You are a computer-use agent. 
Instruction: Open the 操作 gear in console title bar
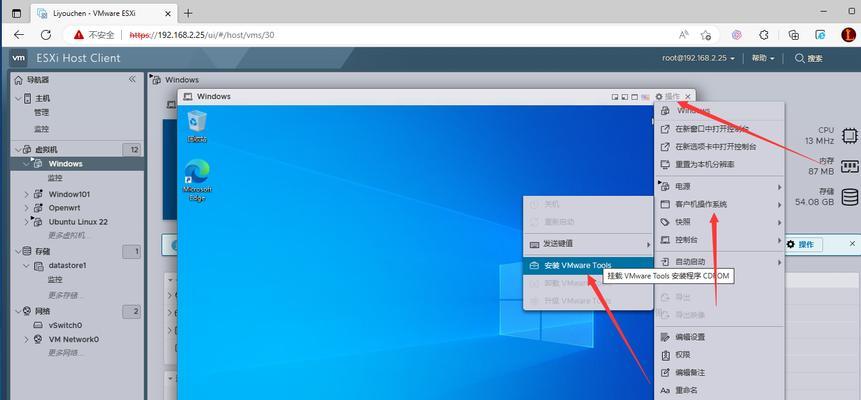(659, 97)
